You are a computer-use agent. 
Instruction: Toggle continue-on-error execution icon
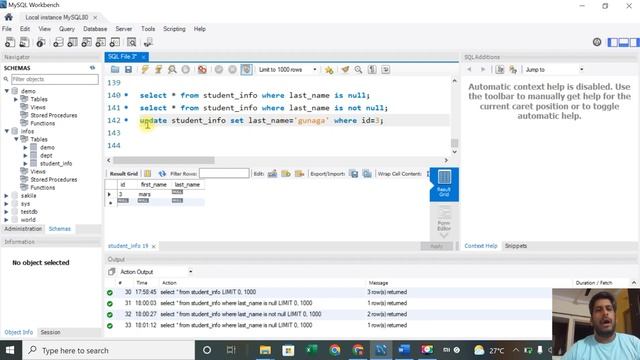202,70
